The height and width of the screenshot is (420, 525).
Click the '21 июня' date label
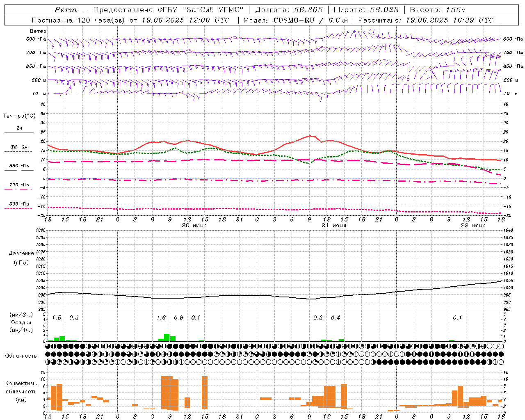(x=334, y=226)
